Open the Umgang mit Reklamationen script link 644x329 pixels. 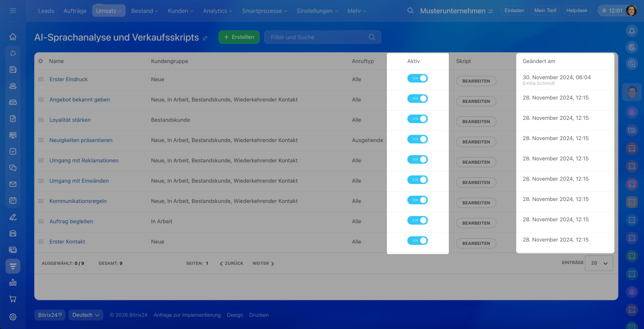click(x=84, y=160)
